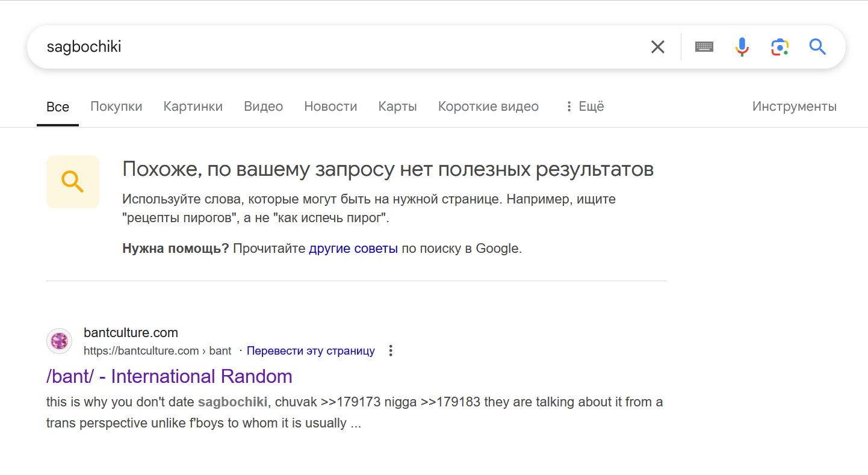Click the result snippet starting 'this is why'
This screenshot has height=475, width=868.
pyautogui.click(x=355, y=412)
